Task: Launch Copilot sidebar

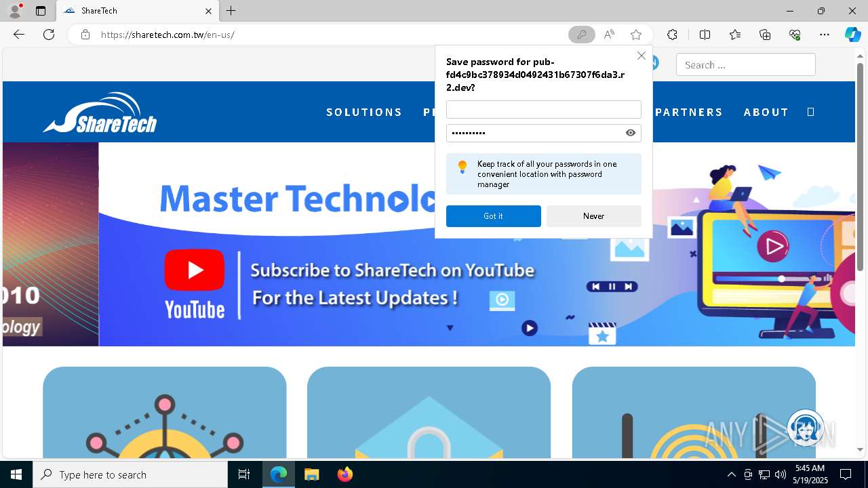Action: (852, 35)
